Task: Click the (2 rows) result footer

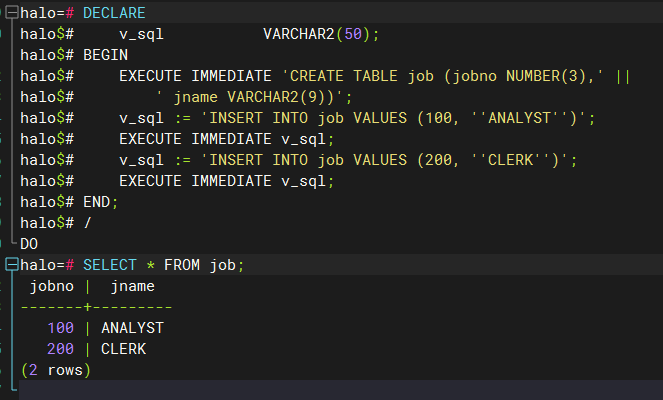Action: coord(55,369)
